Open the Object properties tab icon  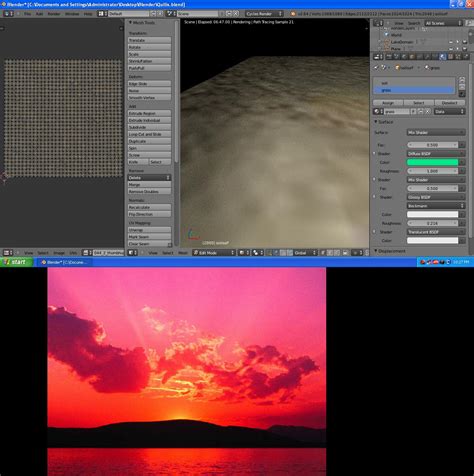tap(412, 56)
